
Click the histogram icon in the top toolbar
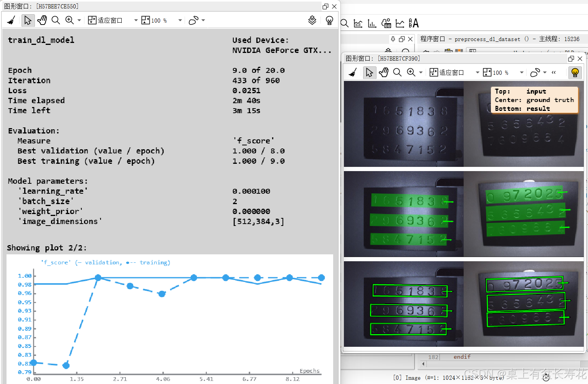pos(372,23)
